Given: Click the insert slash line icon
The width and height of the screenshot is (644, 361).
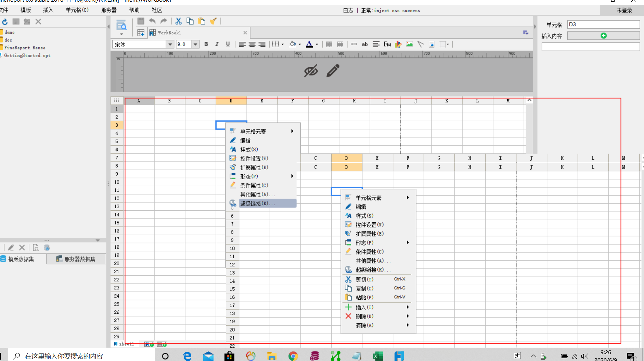Looking at the screenshot, I should [x=421, y=44].
